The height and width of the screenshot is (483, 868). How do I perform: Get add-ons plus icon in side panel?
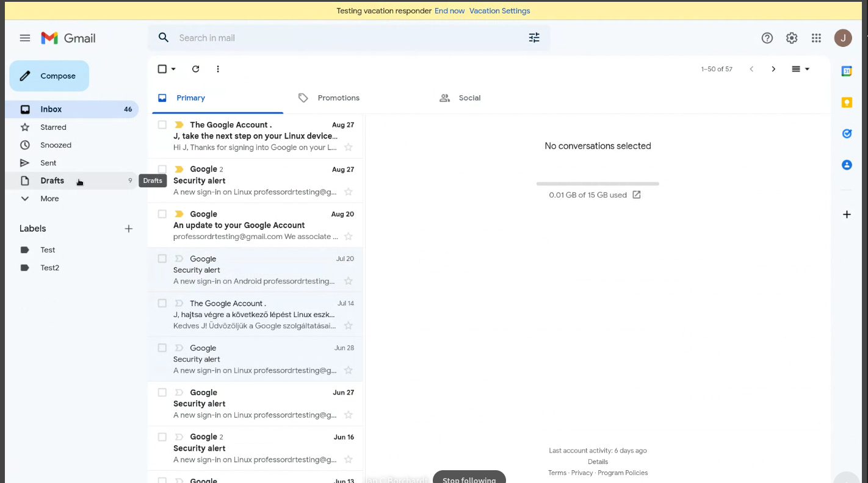click(x=847, y=215)
